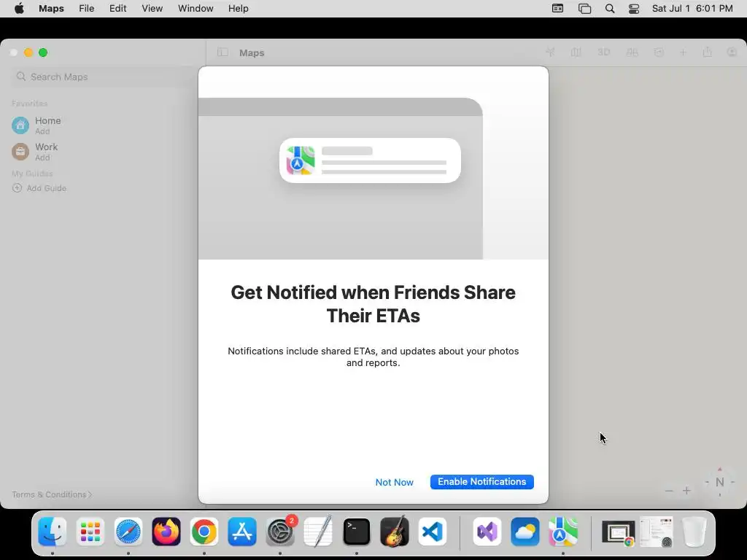Click the current location arrow icon
The width and height of the screenshot is (747, 560).
coord(550,52)
